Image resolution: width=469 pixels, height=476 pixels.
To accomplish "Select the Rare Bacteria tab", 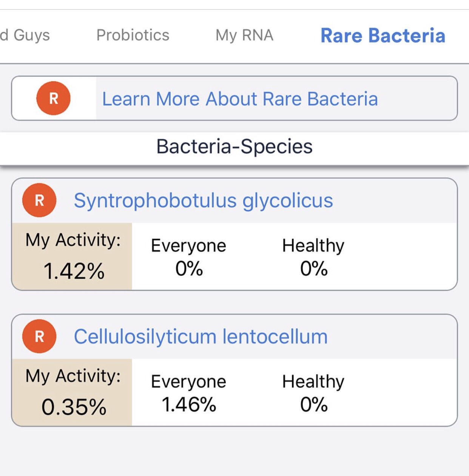I will point(383,35).
